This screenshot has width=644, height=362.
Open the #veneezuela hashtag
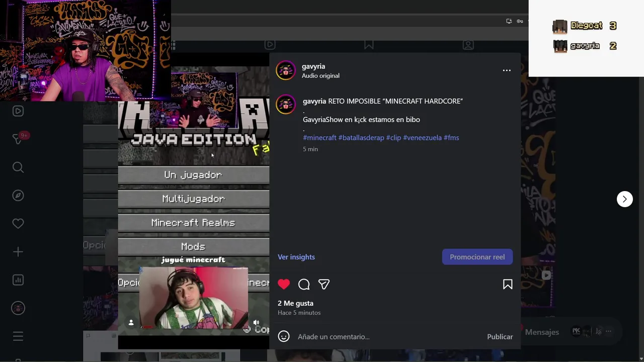(x=422, y=138)
